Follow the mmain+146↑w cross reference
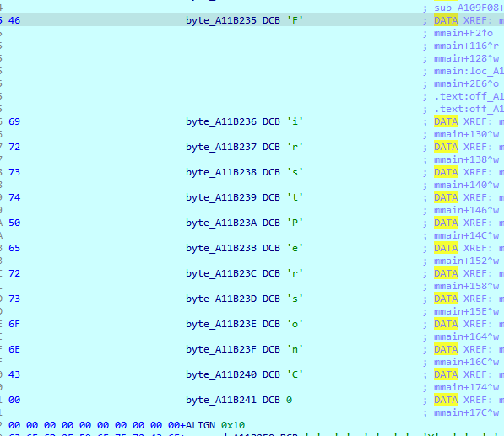 pos(466,210)
